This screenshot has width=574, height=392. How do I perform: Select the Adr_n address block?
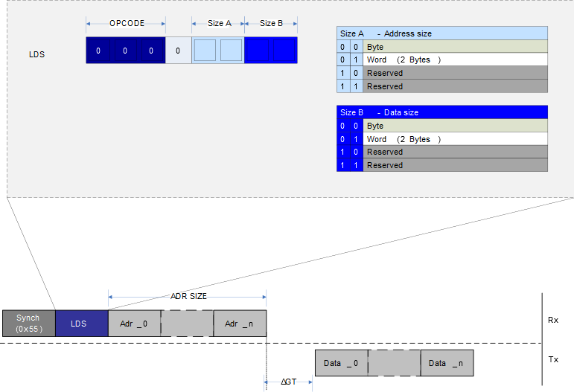click(x=240, y=324)
